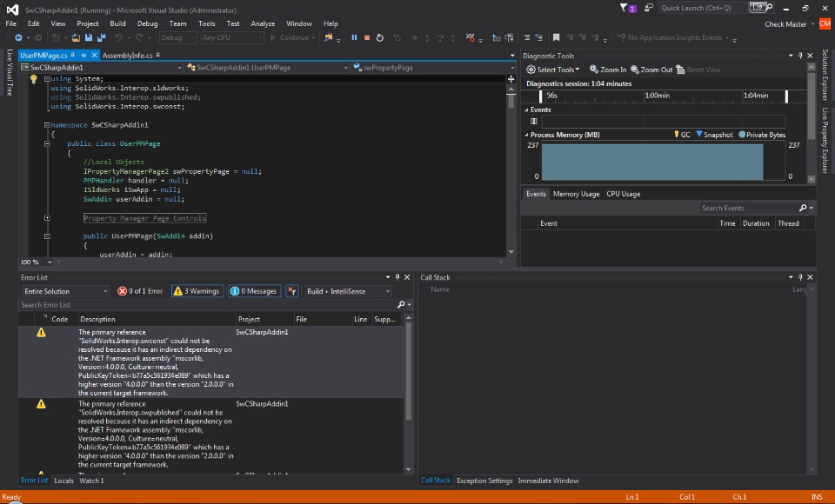The width and height of the screenshot is (835, 504).
Task: Open the SwCSharpAddin1 project navigation dropdown
Action: coord(101,68)
